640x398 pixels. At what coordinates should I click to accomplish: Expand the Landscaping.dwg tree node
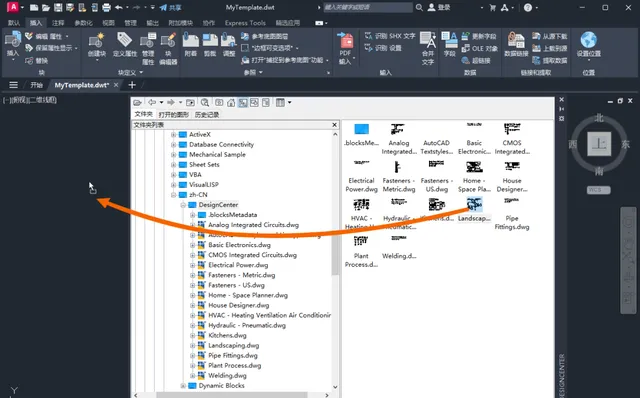(193, 345)
